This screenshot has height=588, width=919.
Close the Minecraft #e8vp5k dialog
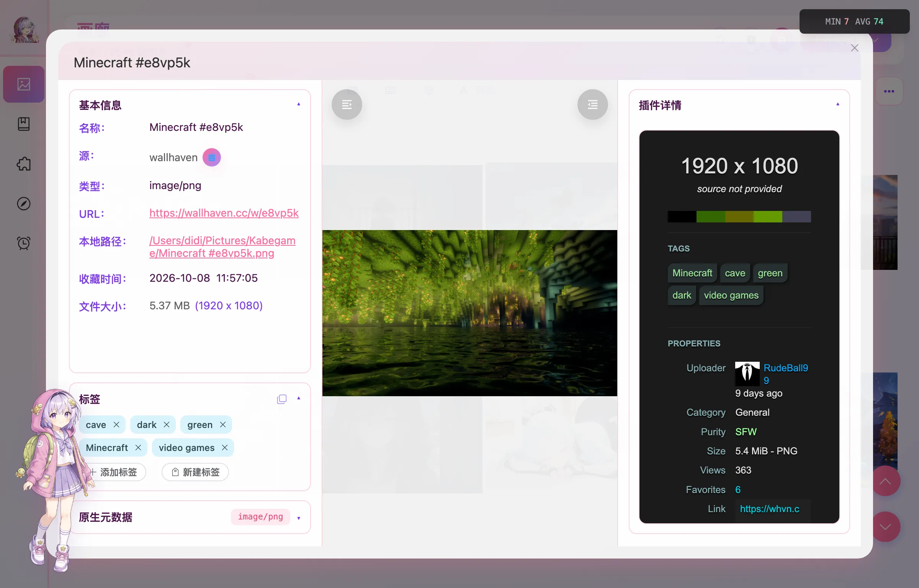coord(855,48)
